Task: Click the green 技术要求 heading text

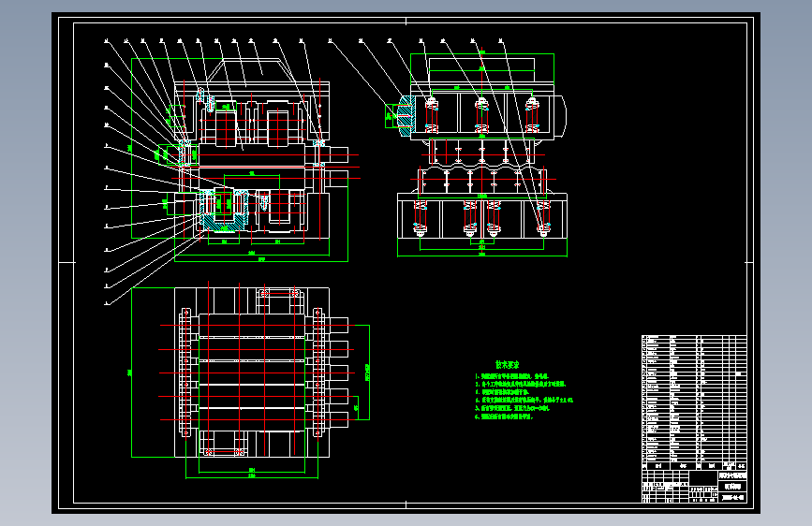Action: click(x=507, y=365)
